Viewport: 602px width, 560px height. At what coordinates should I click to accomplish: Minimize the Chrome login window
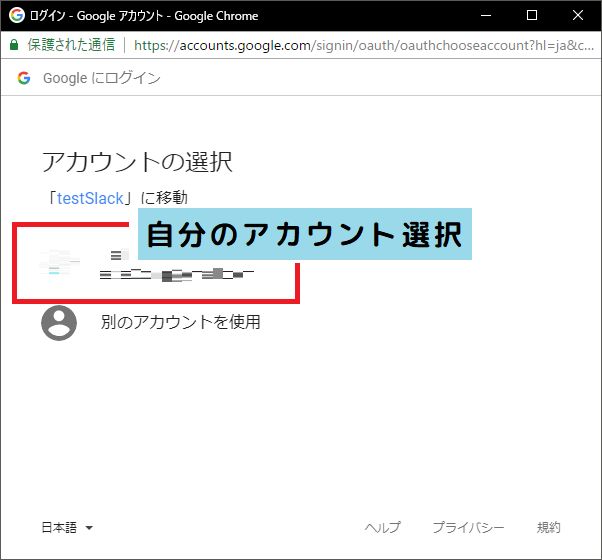point(486,15)
